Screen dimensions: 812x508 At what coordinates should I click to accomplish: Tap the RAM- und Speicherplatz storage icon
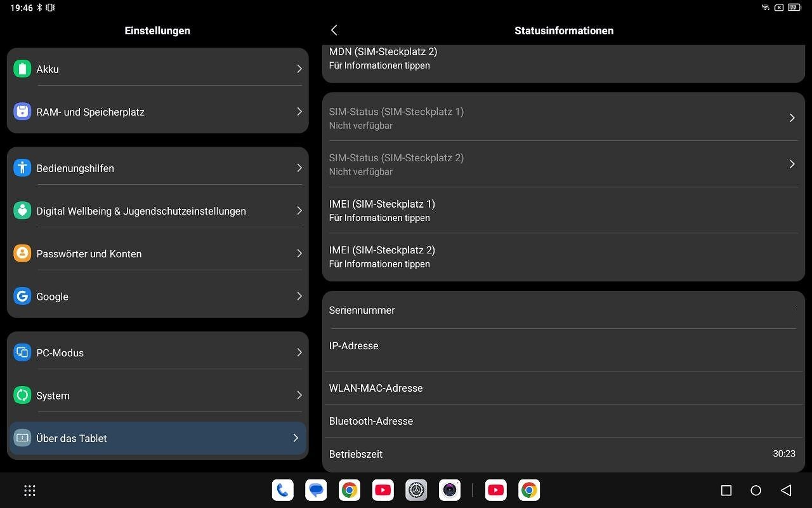pos(22,112)
